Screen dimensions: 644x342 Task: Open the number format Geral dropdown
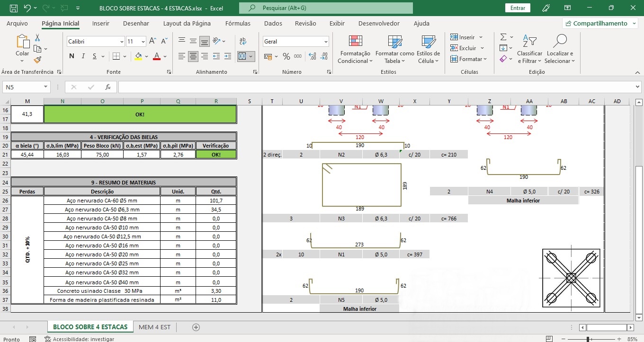click(x=326, y=42)
